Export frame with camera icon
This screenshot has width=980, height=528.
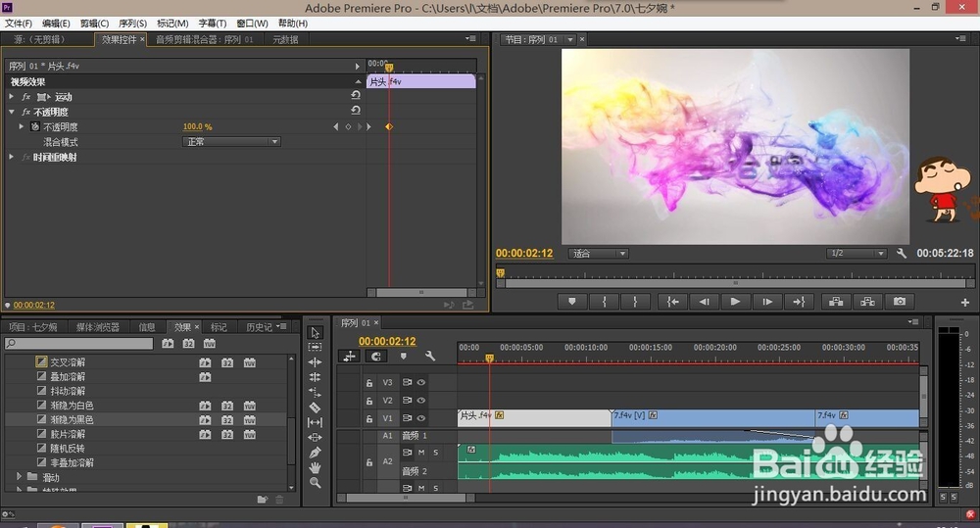(x=900, y=301)
